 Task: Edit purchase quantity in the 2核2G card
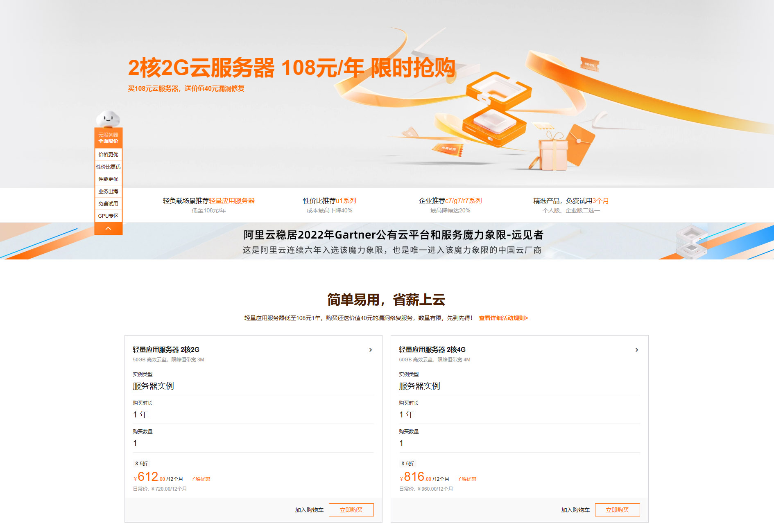[253, 443]
